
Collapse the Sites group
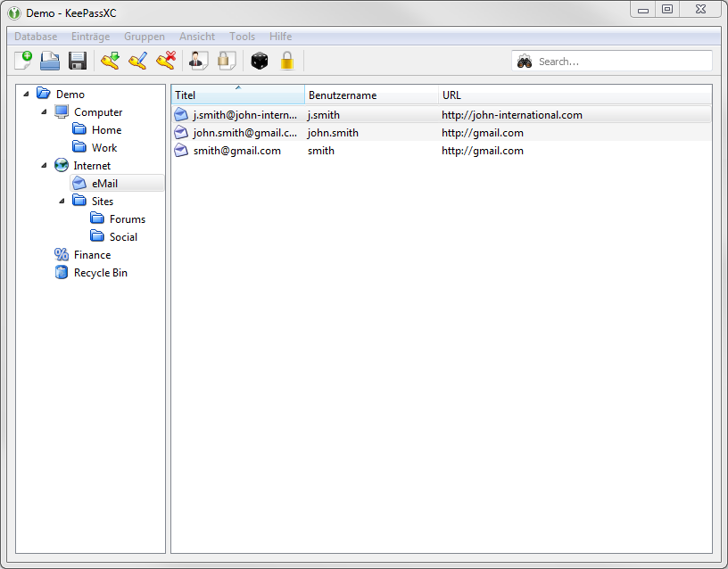pos(62,201)
